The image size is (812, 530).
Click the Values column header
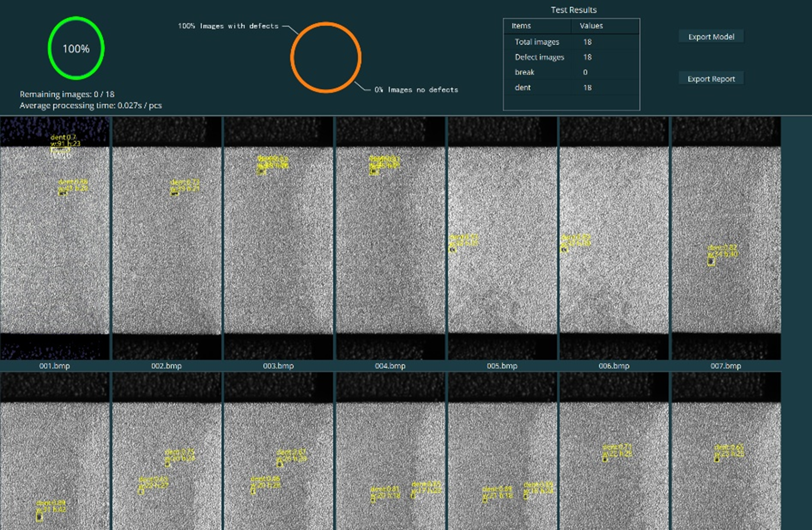pyautogui.click(x=591, y=26)
